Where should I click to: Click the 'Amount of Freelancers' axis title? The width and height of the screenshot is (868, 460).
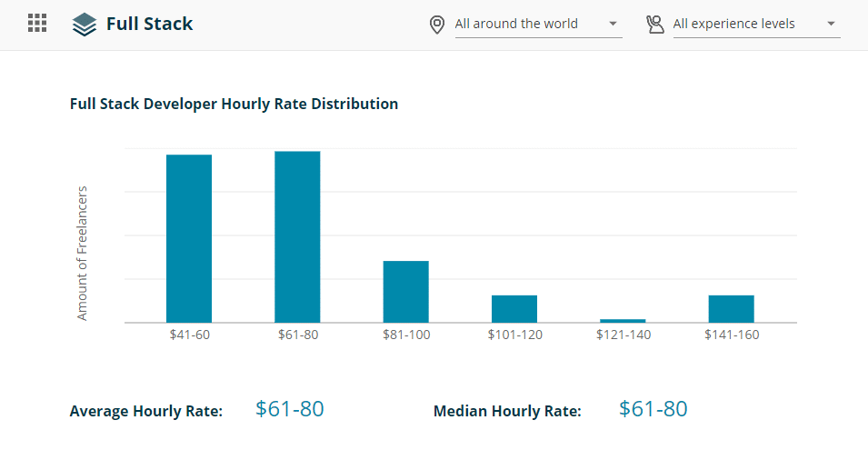[83, 253]
